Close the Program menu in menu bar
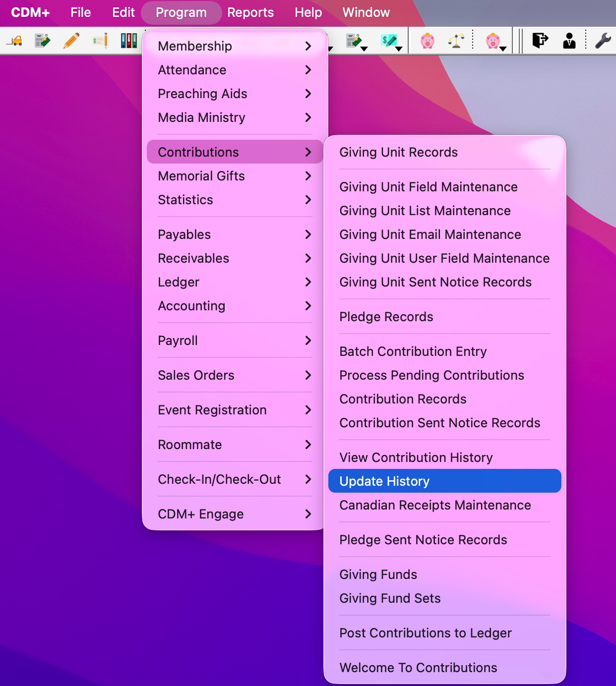The image size is (616, 686). tap(181, 12)
